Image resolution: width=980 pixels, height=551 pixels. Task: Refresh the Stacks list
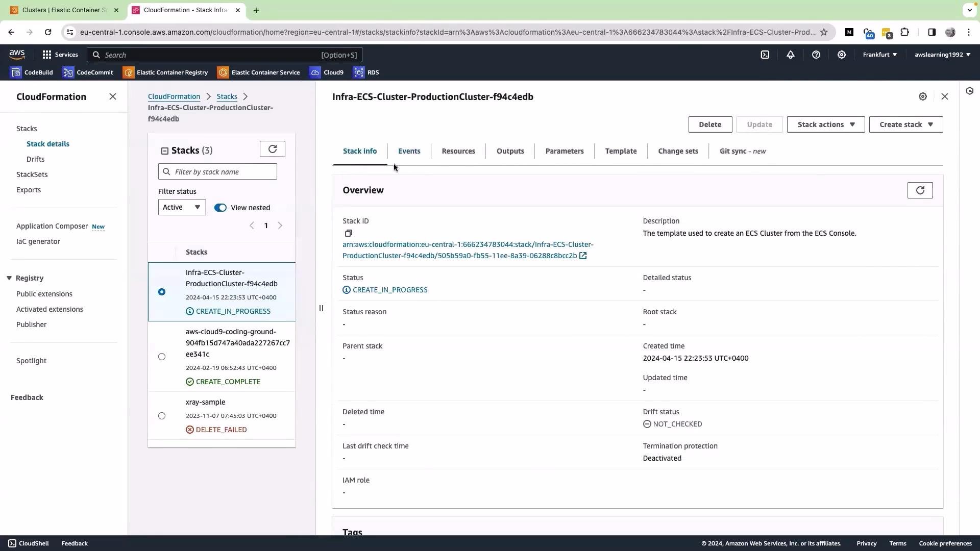[273, 149]
